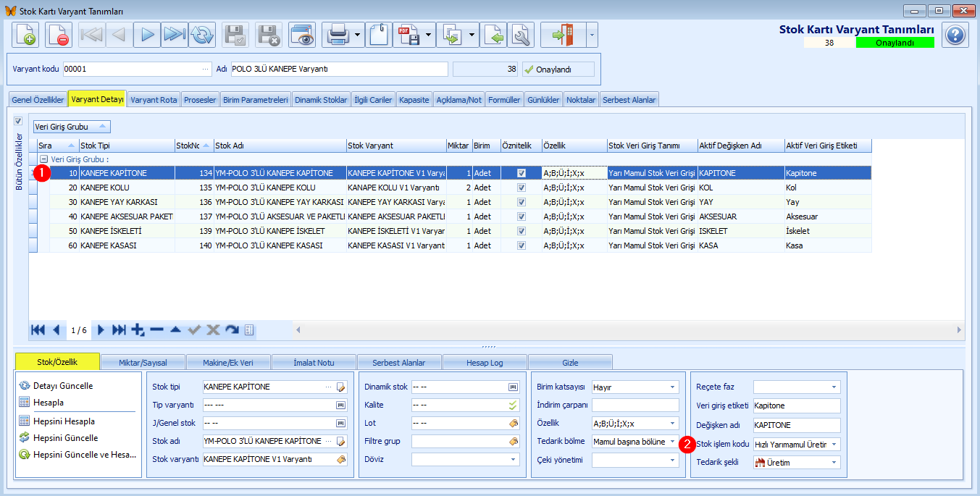
Task: Switch to the Genel Özellikler tab
Action: click(x=38, y=99)
